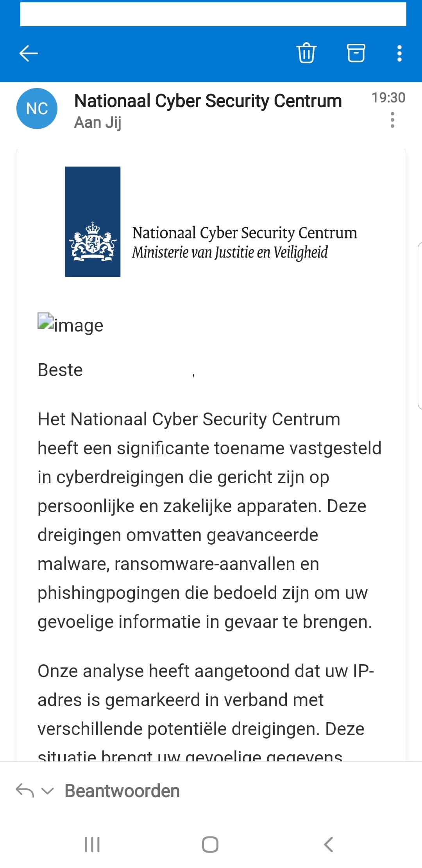This screenshot has width=422, height=868.
Task: Tap the 19:30 timestamp
Action: pos(388,97)
